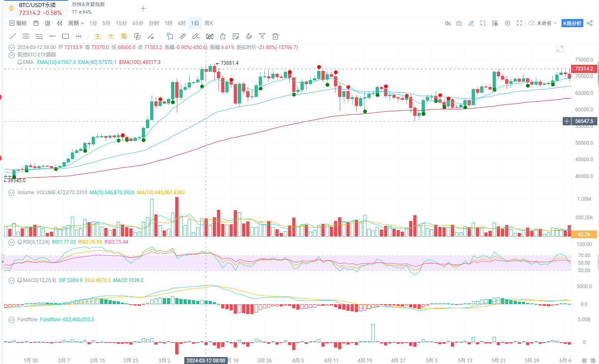The height and width of the screenshot is (364, 599).
Task: Collapse the Fundflow indicator panel
Action: point(12,319)
